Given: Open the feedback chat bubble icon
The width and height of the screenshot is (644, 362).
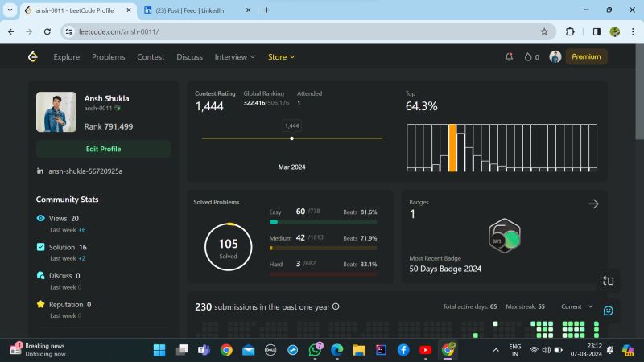Looking at the screenshot, I should pyautogui.click(x=609, y=311).
